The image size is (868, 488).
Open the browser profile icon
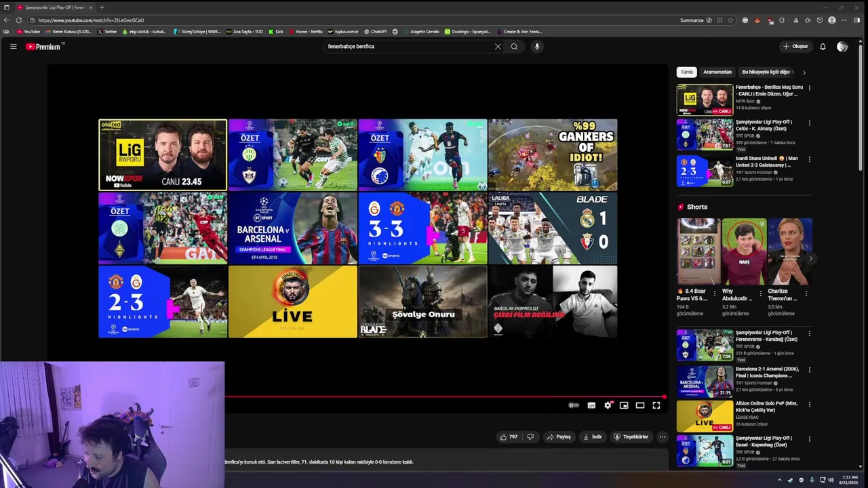[x=832, y=20]
